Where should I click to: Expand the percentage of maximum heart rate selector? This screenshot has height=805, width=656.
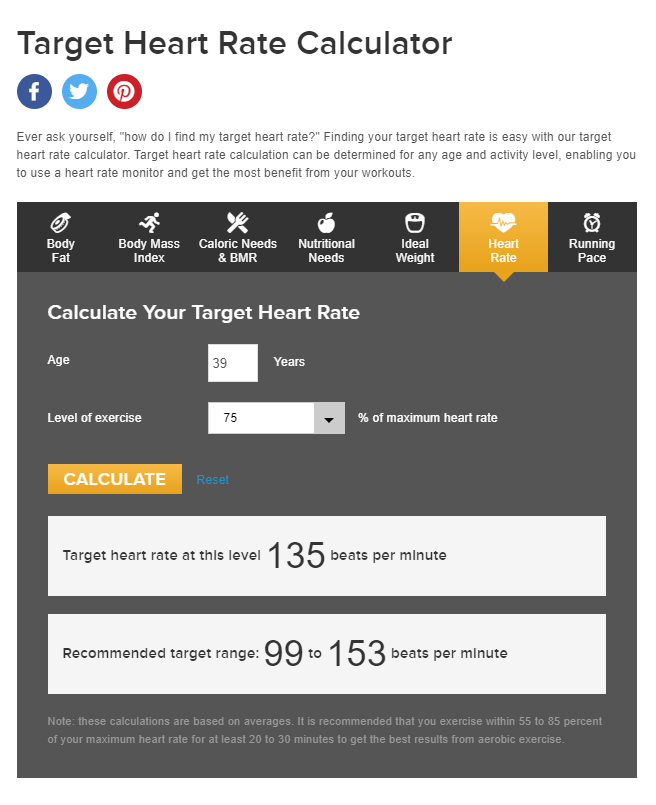tap(329, 418)
